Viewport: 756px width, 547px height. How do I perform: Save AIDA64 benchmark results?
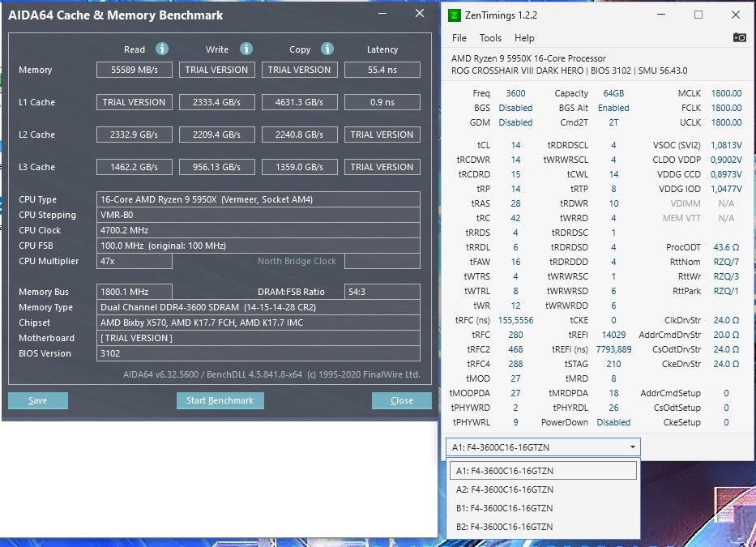point(37,400)
